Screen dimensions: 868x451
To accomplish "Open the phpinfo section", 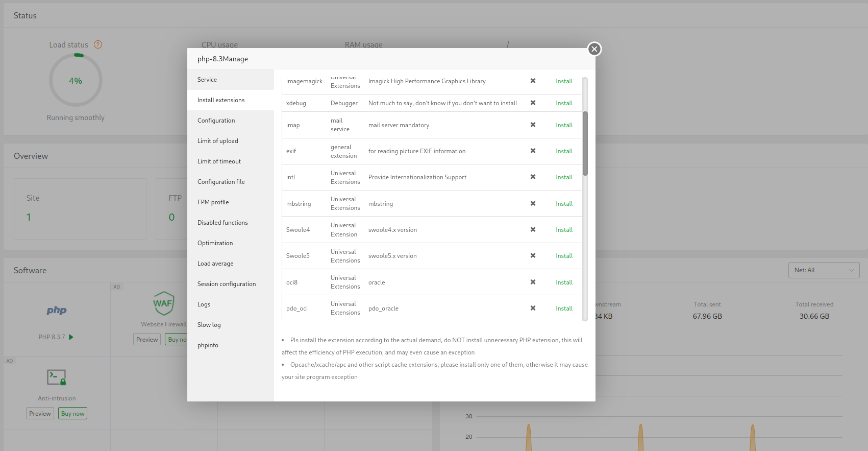I will tap(208, 345).
